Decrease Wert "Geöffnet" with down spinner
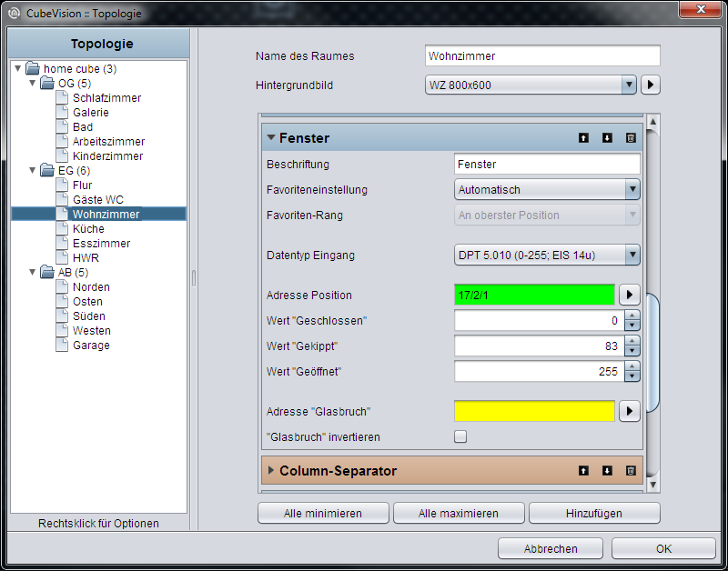This screenshot has width=728, height=571. coord(632,376)
